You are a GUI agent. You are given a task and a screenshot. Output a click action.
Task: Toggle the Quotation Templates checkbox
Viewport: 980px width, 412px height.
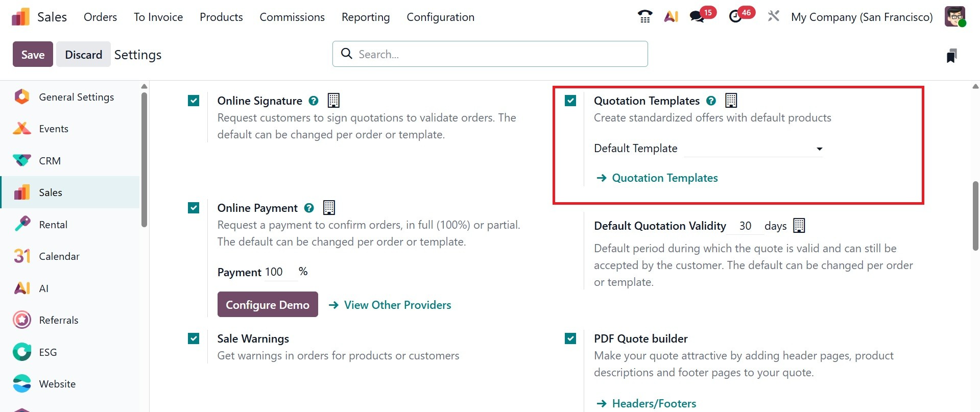click(570, 101)
